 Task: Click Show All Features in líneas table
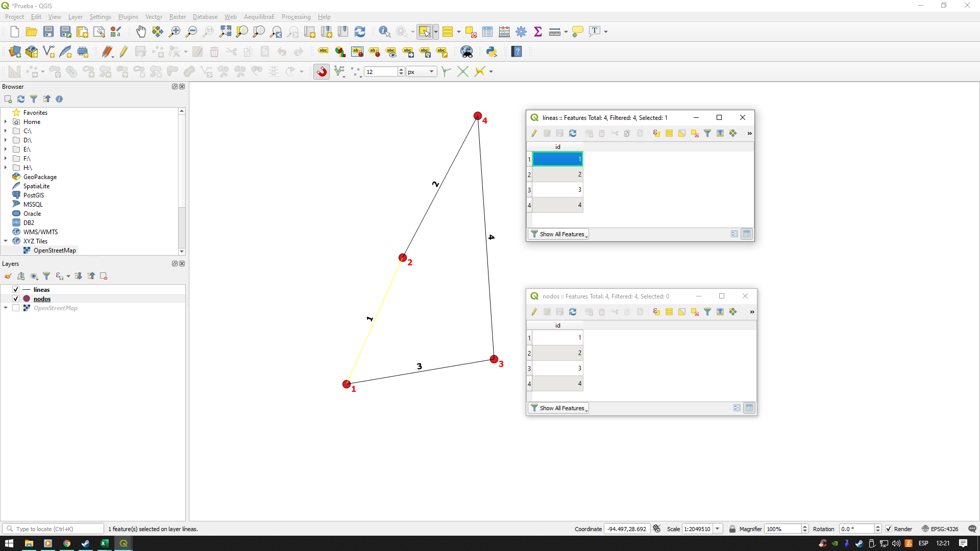[558, 234]
